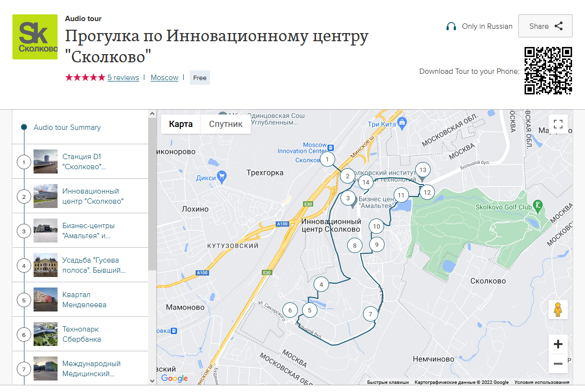The height and width of the screenshot is (392, 585).
Task: Click the Skolkovo logo image
Action: click(35, 37)
